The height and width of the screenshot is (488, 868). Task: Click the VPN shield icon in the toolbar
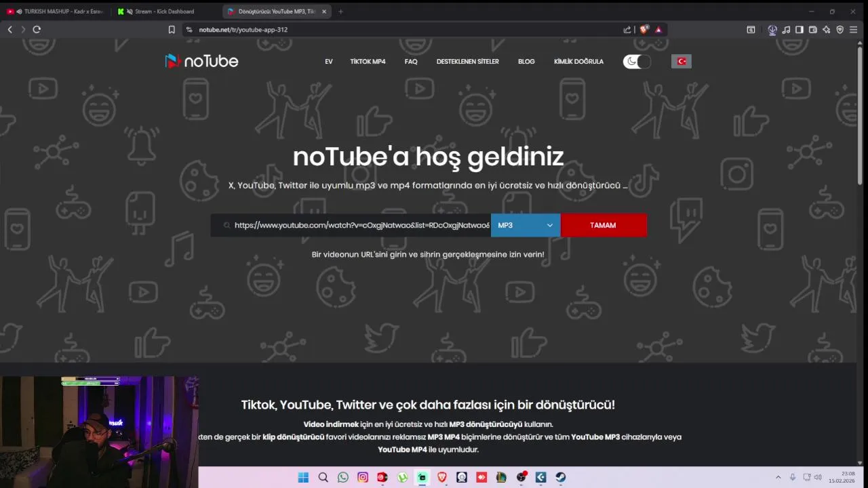point(840,30)
